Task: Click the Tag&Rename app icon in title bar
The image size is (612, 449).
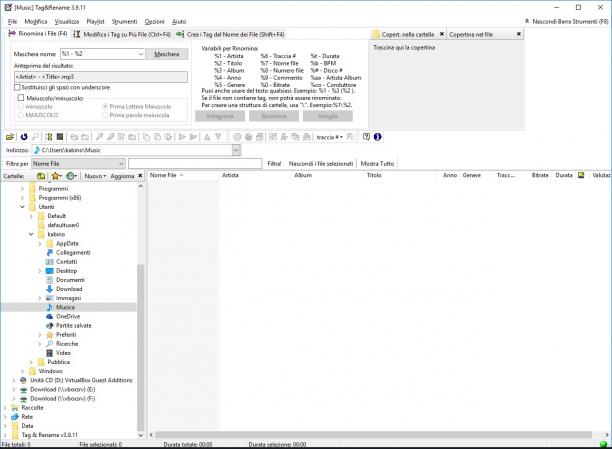Action: (8, 7)
